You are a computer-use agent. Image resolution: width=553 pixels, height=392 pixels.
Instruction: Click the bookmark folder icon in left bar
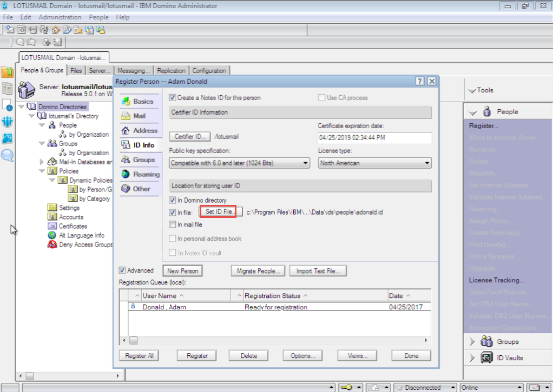(x=7, y=72)
